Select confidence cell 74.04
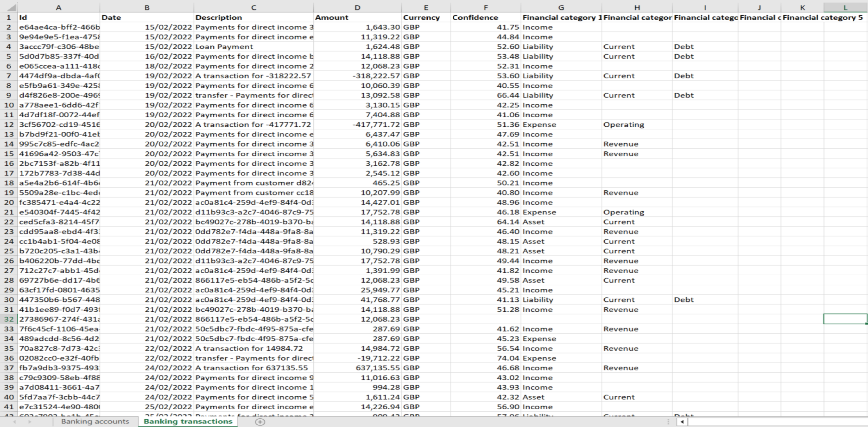The width and height of the screenshot is (868, 427). pyautogui.click(x=486, y=358)
